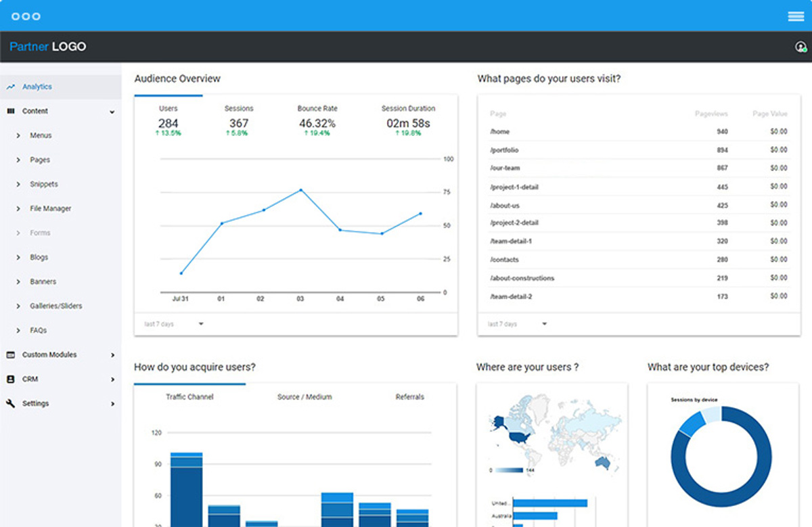Click the three circles window icon

coord(26,16)
